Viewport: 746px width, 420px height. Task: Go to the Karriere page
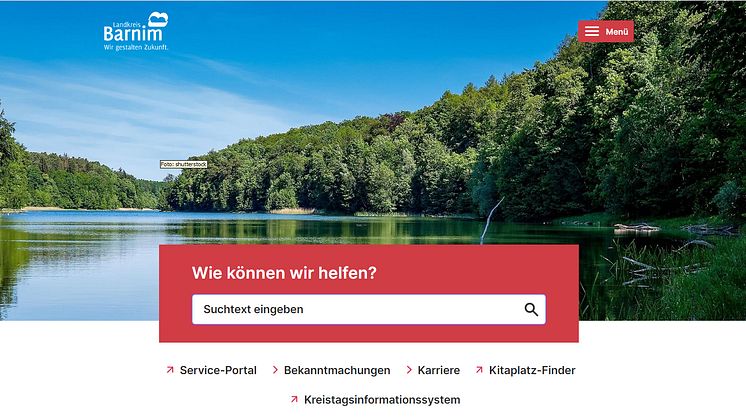439,370
